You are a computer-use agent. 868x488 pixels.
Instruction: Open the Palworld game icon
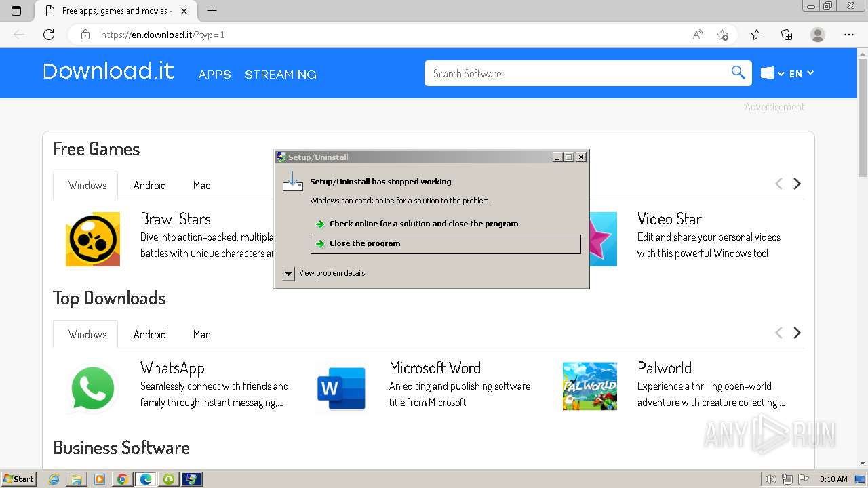point(590,386)
